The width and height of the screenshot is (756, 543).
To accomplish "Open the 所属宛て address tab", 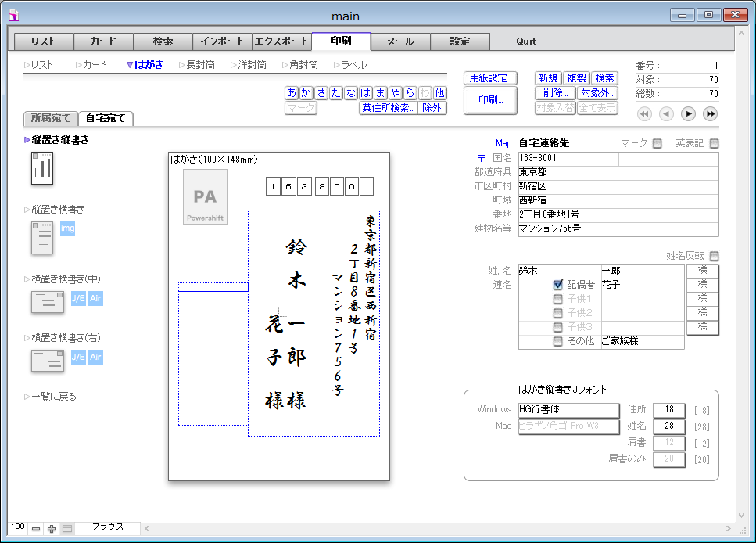I will 51,119.
